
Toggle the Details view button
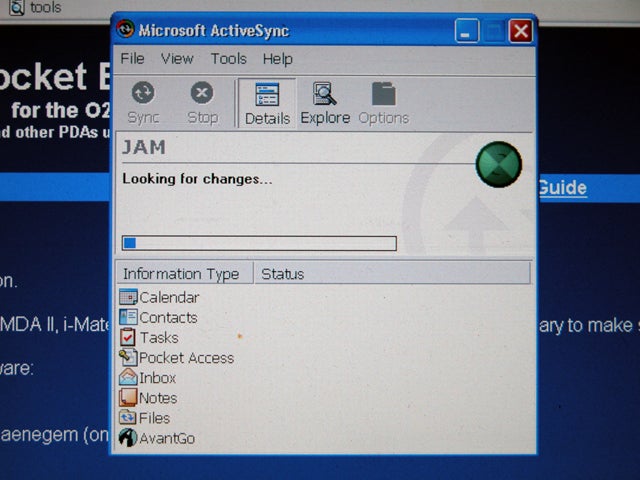coord(267,103)
